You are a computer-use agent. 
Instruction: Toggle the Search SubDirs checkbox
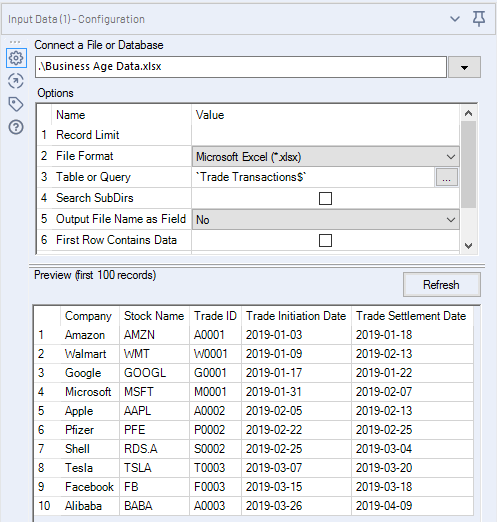325,198
